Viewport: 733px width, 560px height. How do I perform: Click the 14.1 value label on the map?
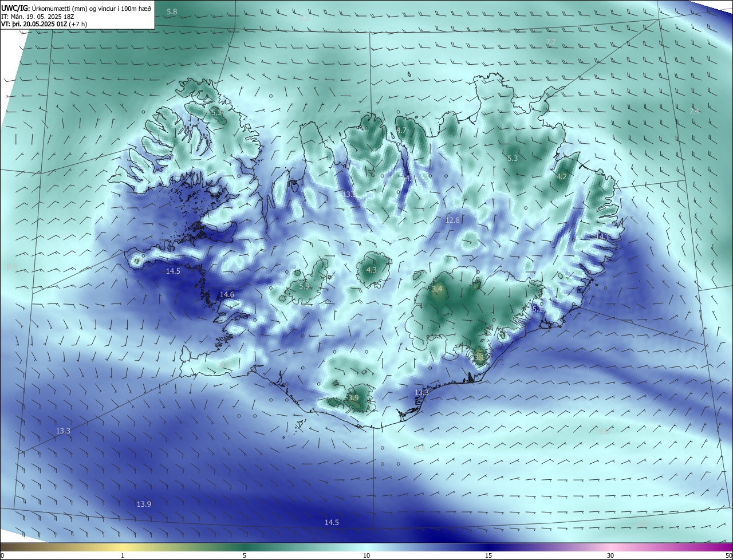(x=604, y=236)
